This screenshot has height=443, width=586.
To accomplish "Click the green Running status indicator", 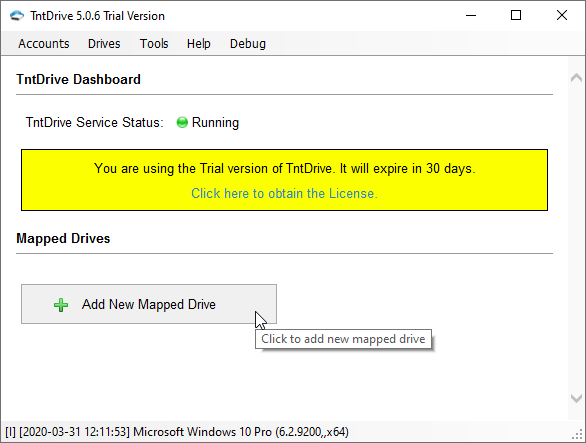I will click(182, 122).
